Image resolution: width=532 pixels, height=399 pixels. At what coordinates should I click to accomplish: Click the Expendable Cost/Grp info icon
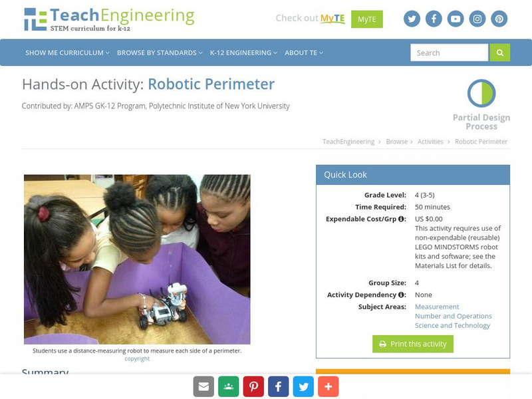(x=401, y=219)
